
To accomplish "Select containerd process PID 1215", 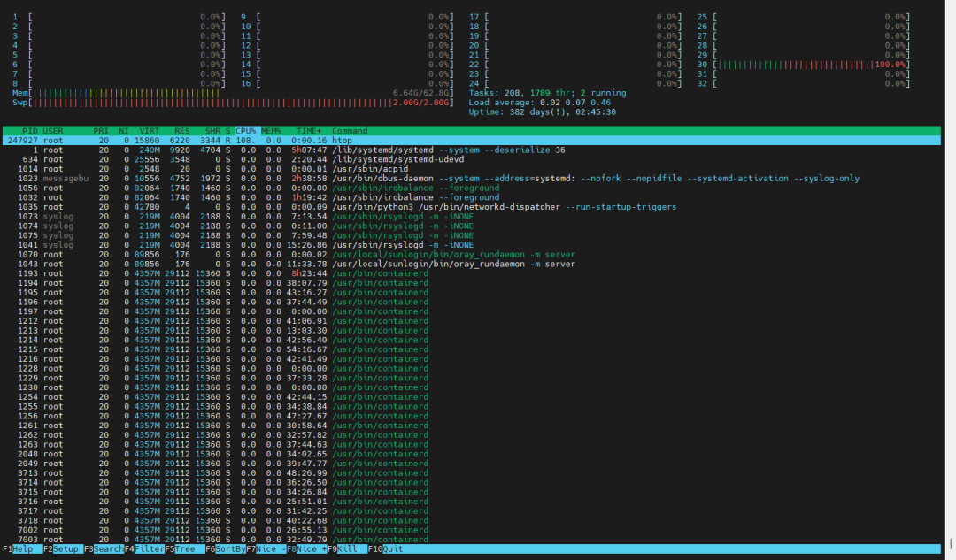I will pyautogui.click(x=471, y=349).
